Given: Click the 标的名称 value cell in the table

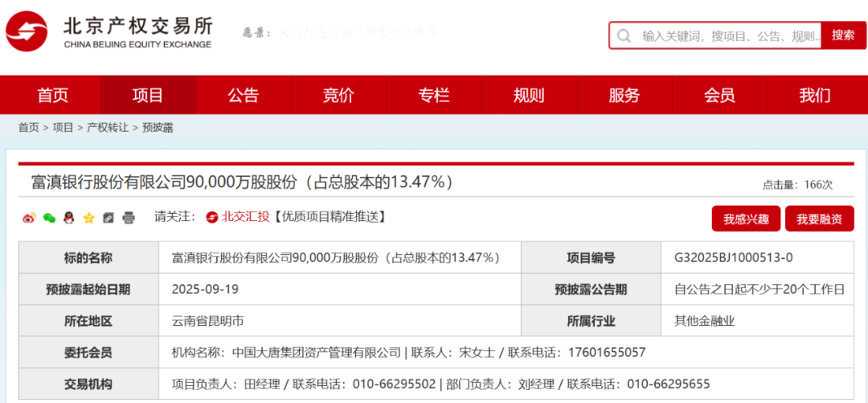Looking at the screenshot, I should [340, 257].
